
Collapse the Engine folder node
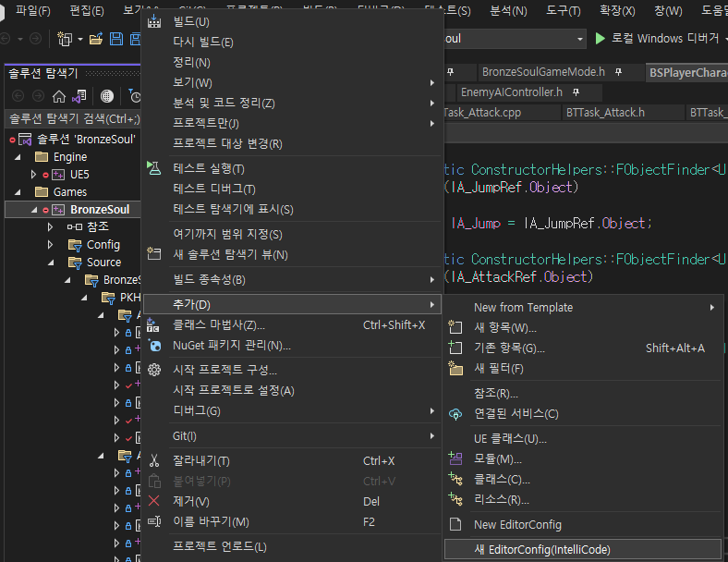point(18,157)
